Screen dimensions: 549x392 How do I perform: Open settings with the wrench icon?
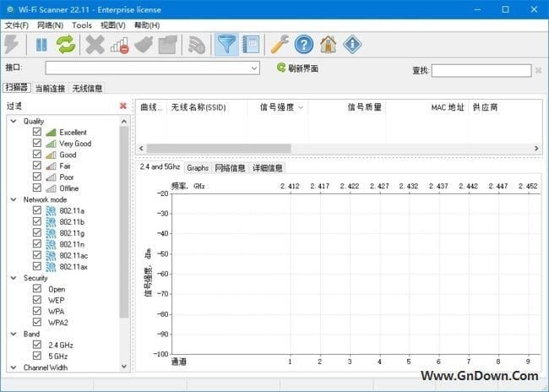pos(280,45)
